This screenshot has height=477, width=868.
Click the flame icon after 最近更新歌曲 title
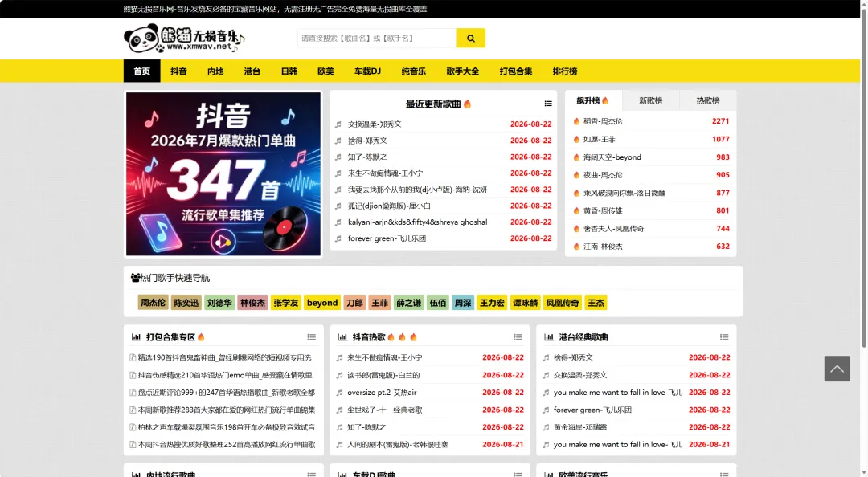coord(467,104)
